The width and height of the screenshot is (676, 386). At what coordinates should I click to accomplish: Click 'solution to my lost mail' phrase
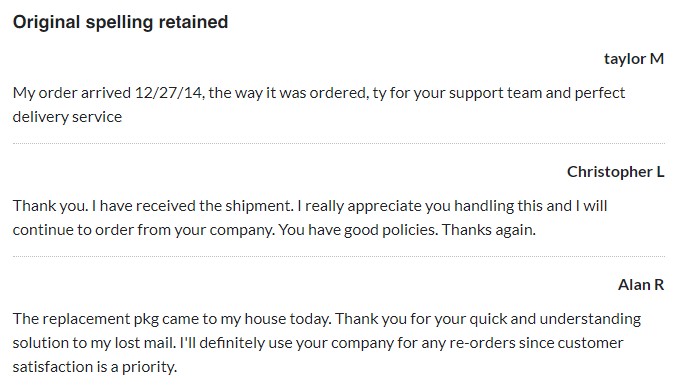(x=94, y=343)
